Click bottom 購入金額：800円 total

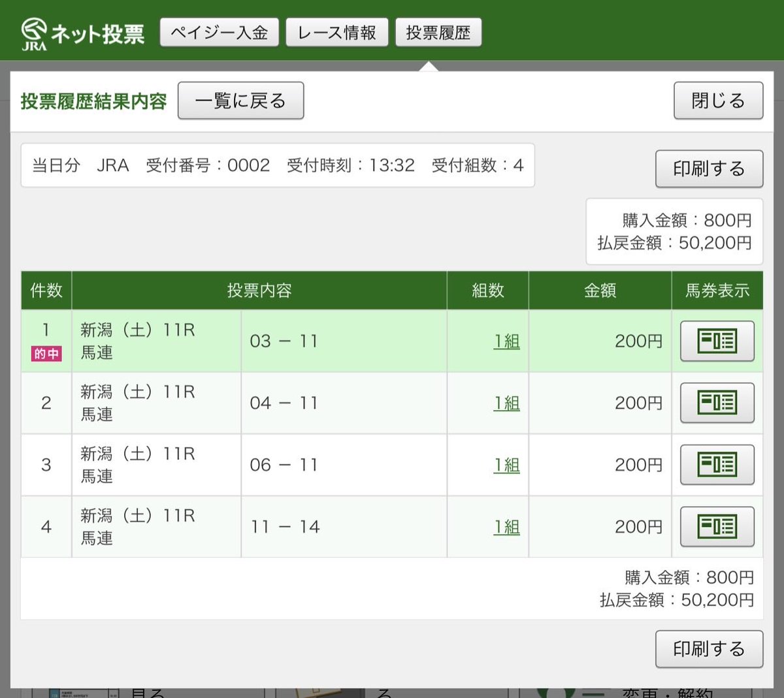pyautogui.click(x=689, y=578)
